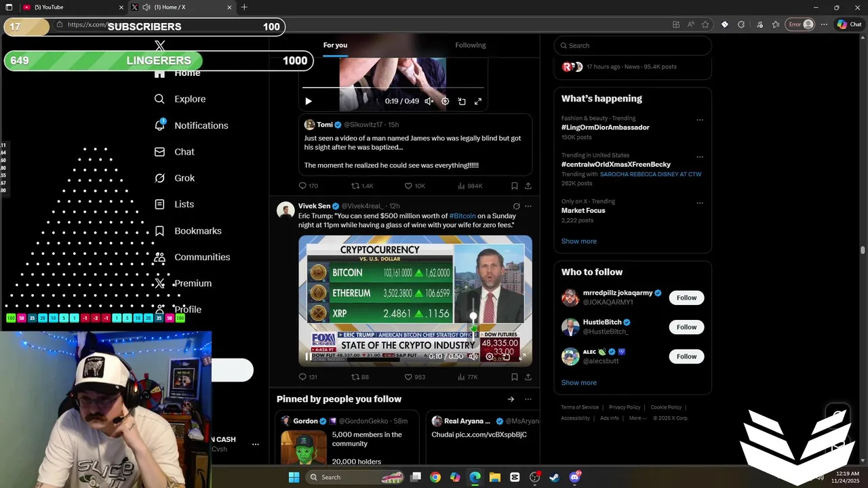View analytics showing 984K views
Image resolution: width=868 pixels, height=488 pixels.
coord(470,186)
